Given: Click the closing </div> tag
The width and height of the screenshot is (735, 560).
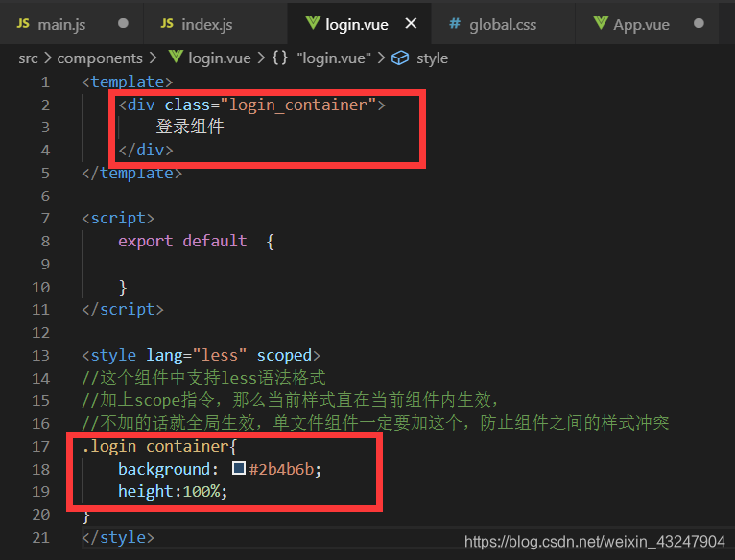Looking at the screenshot, I should (146, 150).
